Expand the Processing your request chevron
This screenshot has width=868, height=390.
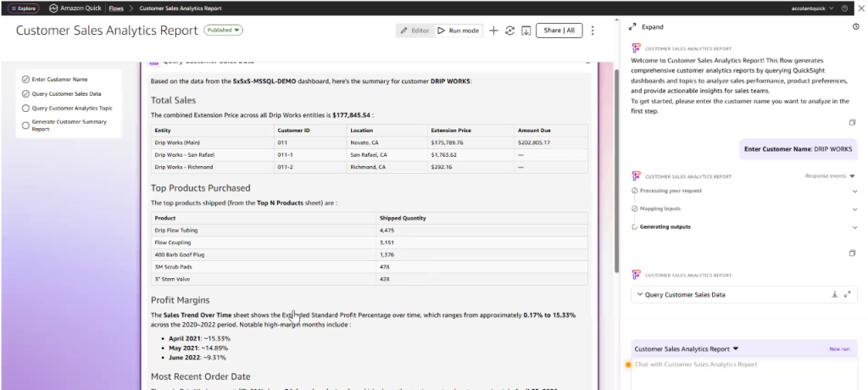[x=854, y=191]
